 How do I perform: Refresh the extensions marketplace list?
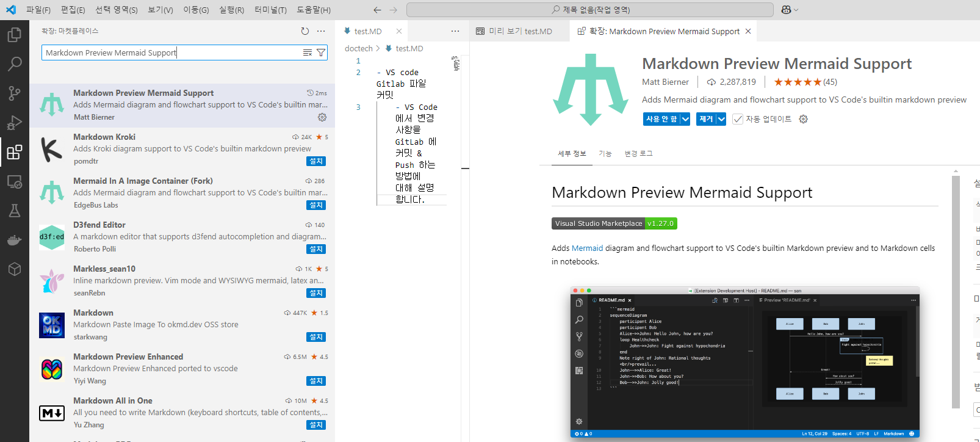click(305, 31)
